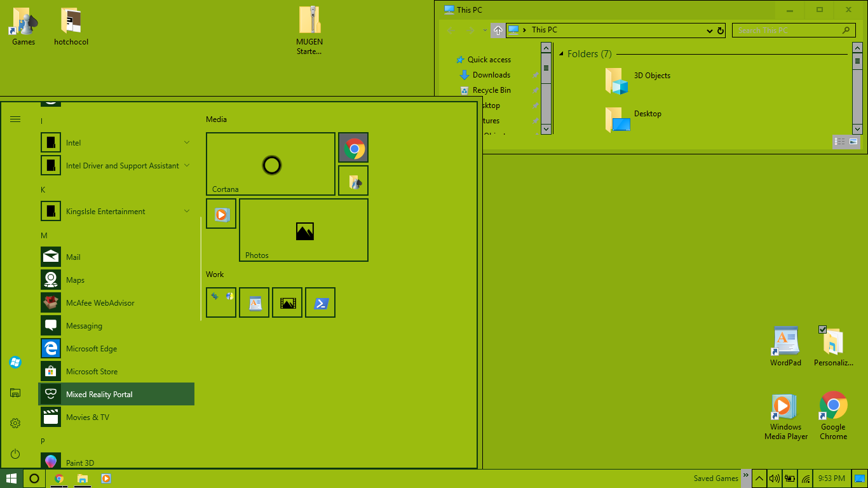The height and width of the screenshot is (488, 868).
Task: Open the Photos tile in the Start menu
Action: click(303, 230)
